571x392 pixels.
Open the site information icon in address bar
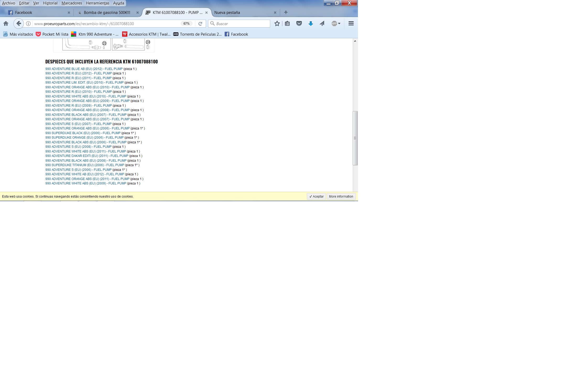pos(28,24)
